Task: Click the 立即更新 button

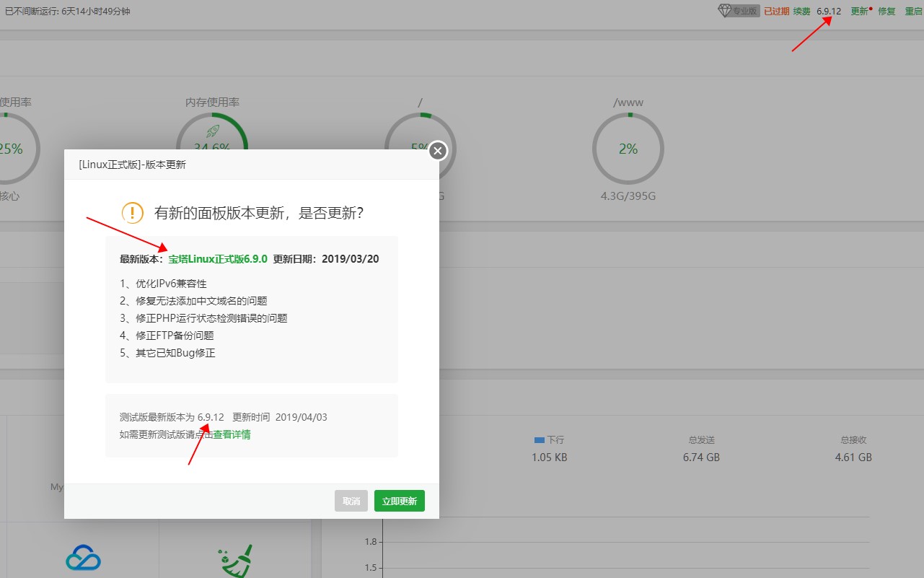Action: (x=400, y=501)
